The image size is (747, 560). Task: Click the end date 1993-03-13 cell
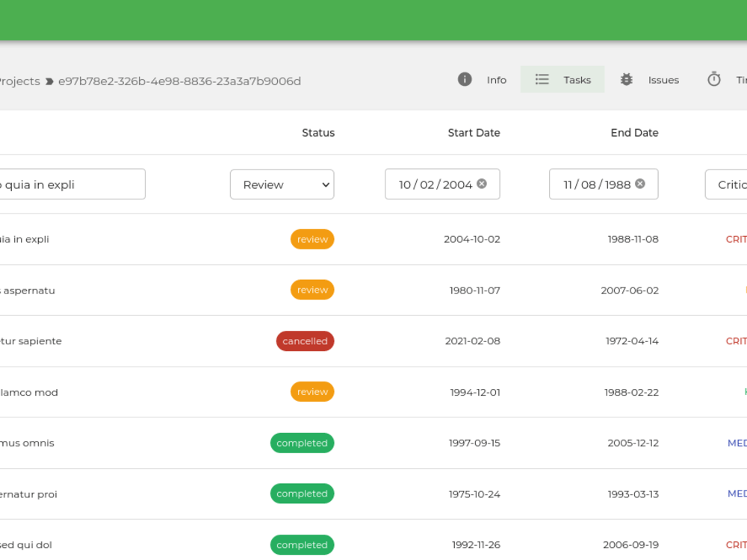click(633, 494)
